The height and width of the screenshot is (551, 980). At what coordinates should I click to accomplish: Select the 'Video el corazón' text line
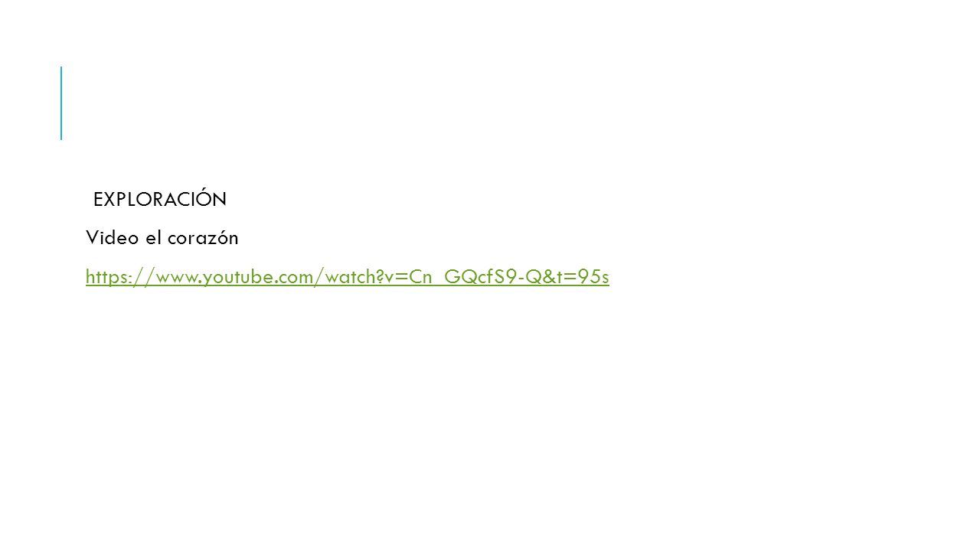[162, 238]
